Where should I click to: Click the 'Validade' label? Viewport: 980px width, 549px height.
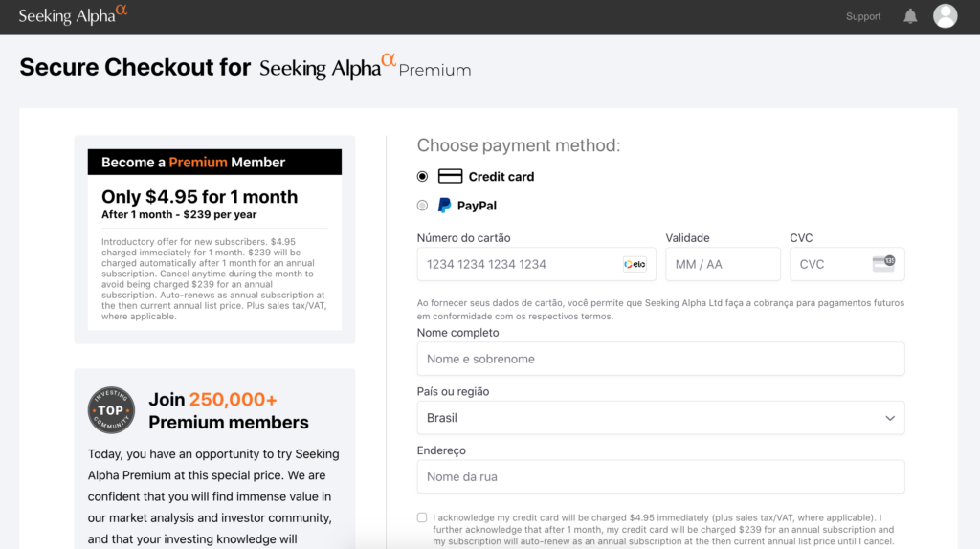(687, 238)
